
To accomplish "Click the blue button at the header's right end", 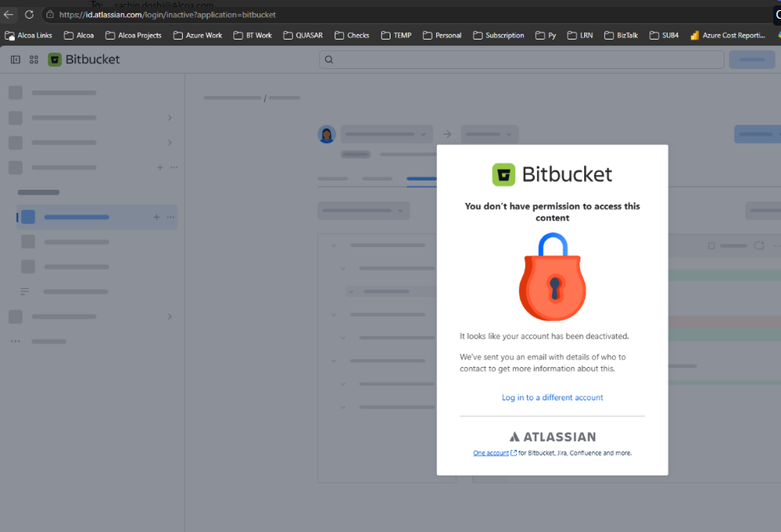I will tap(752, 59).
